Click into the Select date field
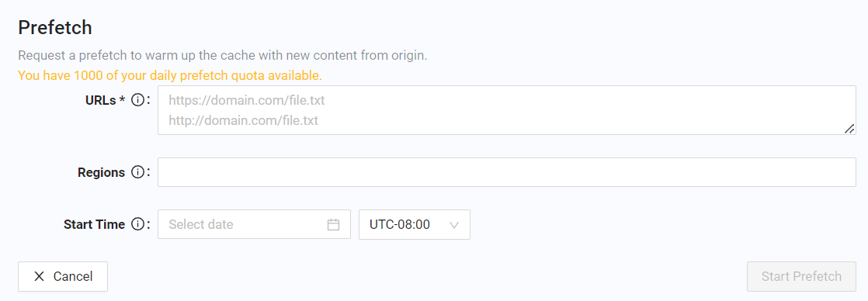 click(254, 225)
